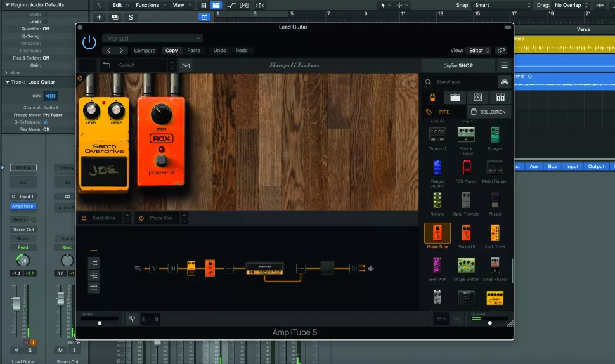Click the save preset download icon
Image resolution: width=615 pixels, height=364 pixels.
coord(186,65)
